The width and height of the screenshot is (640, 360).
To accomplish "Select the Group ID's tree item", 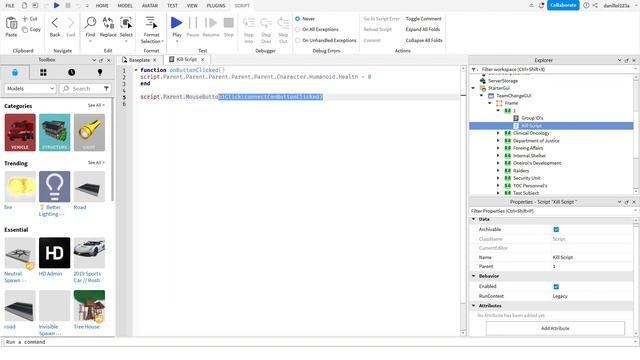I will pos(532,118).
